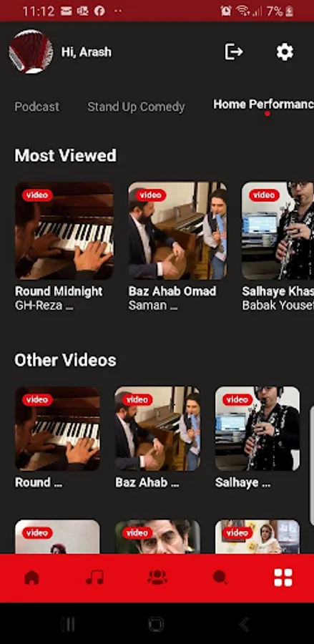Select the grid categories icon
The height and width of the screenshot is (644, 314).
pyautogui.click(x=283, y=577)
